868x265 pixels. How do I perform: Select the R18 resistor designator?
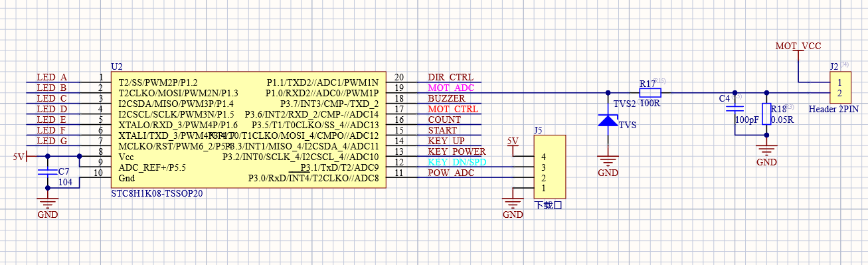coord(778,110)
